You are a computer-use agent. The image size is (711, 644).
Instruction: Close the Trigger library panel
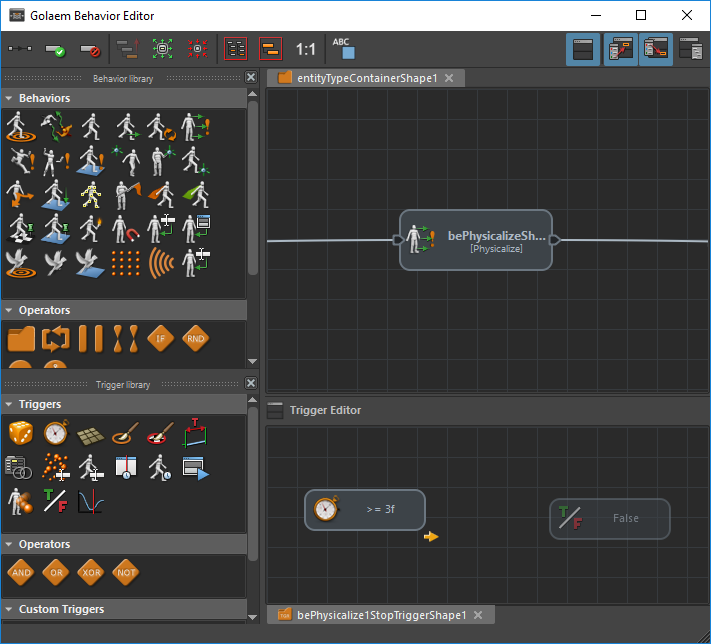pyautogui.click(x=251, y=383)
